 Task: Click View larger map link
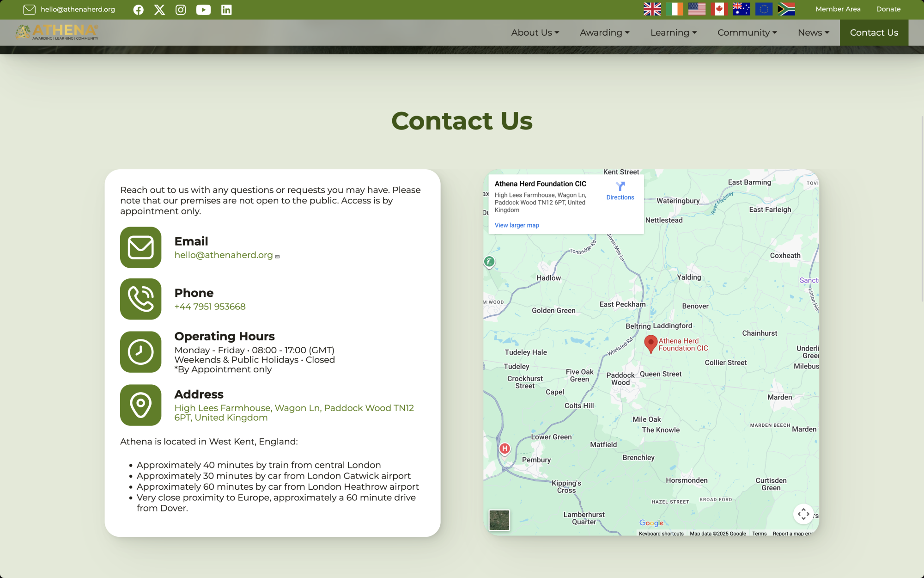click(517, 225)
